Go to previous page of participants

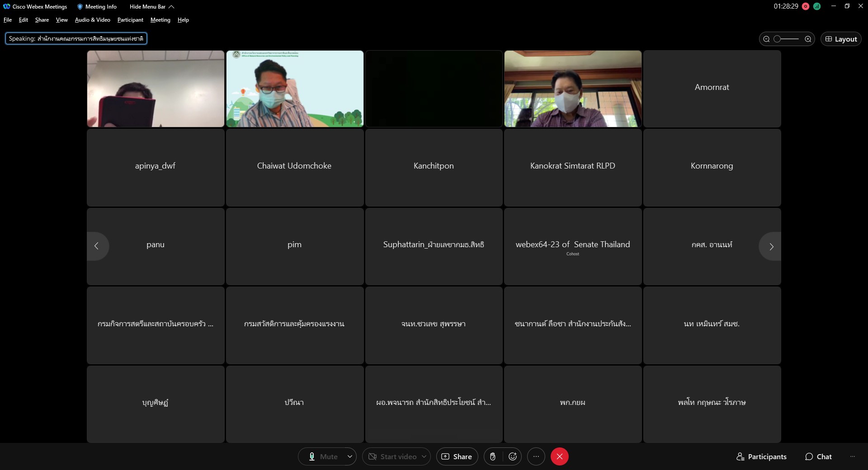pos(96,246)
